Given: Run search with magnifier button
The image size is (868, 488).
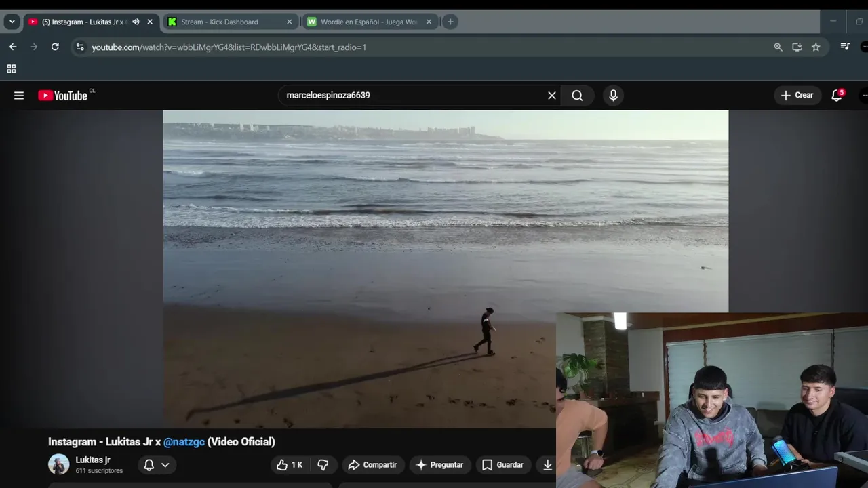Looking at the screenshot, I should click(x=577, y=96).
